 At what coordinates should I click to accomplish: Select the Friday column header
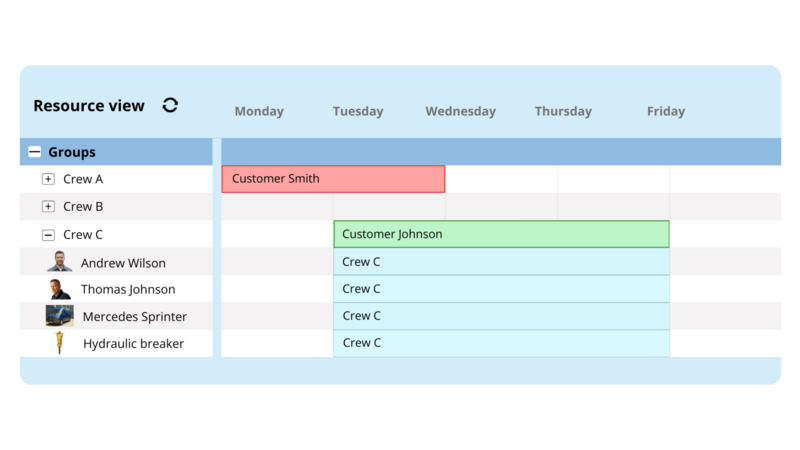tap(666, 111)
